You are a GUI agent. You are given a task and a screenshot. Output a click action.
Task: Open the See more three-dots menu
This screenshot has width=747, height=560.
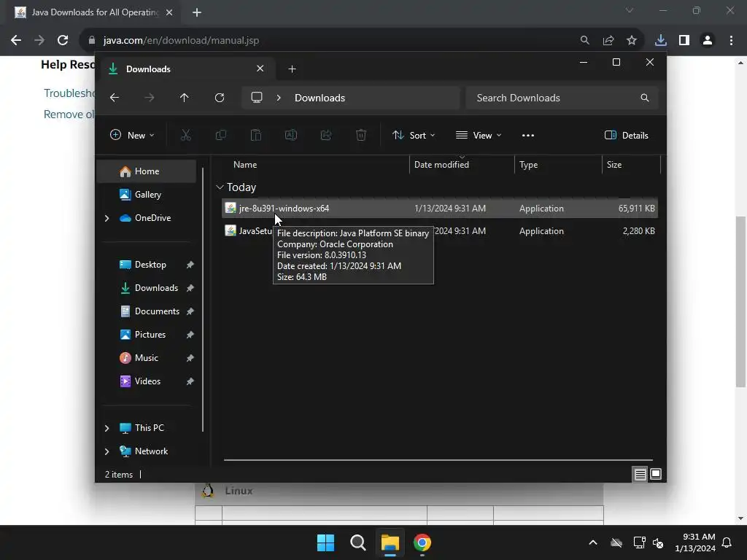528,135
